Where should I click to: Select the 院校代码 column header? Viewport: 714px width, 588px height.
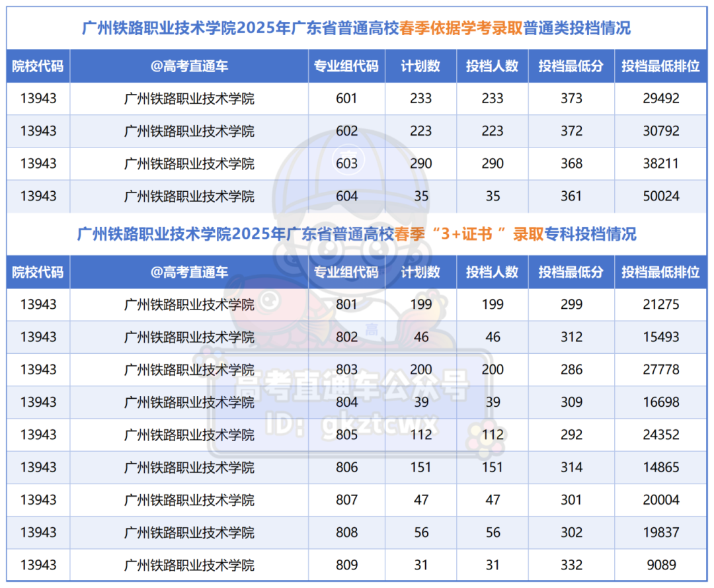[37, 65]
